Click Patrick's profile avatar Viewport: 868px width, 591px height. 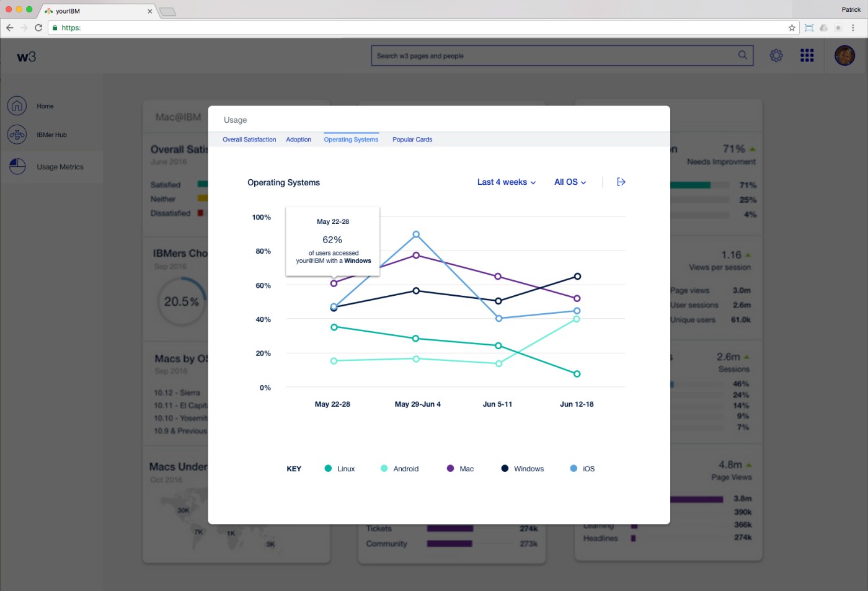click(x=844, y=56)
